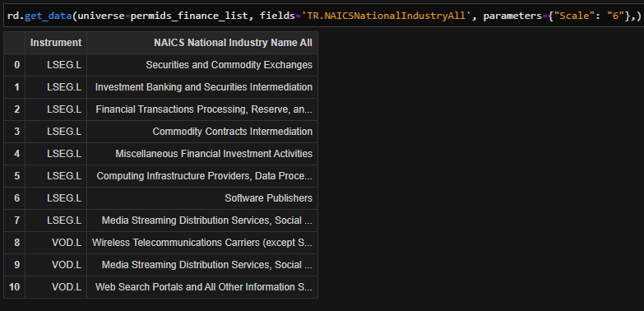The width and height of the screenshot is (644, 311).
Task: Select the VOD.L instrument in row 10
Action: (56, 287)
